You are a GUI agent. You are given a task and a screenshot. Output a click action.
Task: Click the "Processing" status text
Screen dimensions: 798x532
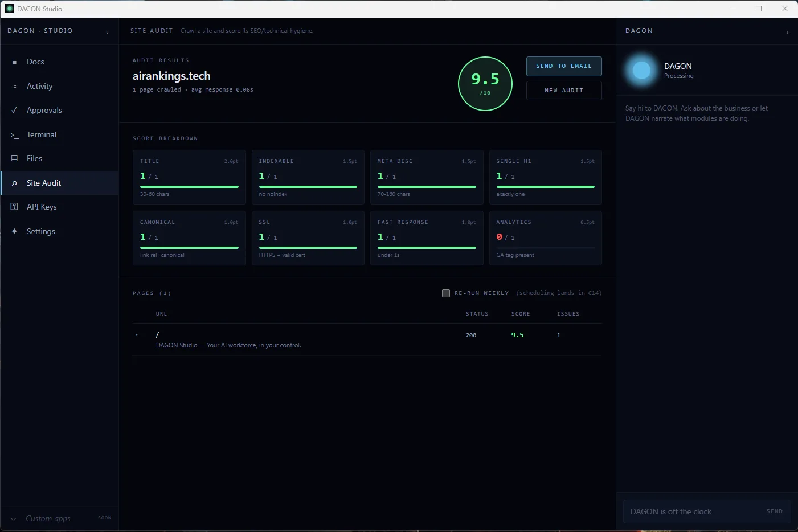[x=679, y=76]
